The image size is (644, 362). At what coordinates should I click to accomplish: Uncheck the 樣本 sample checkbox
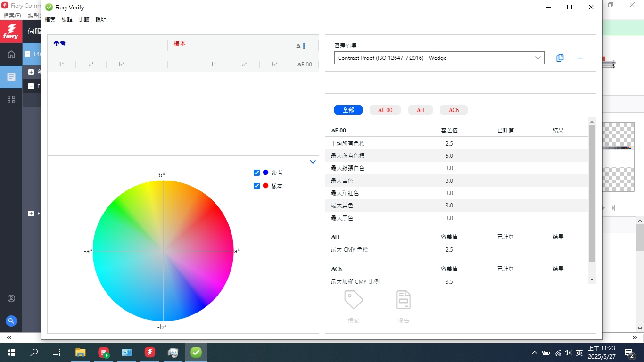(256, 186)
